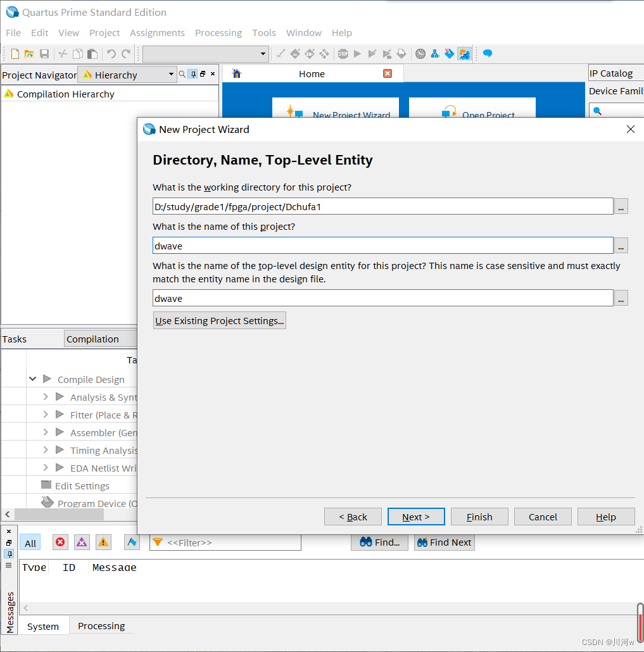644x652 pixels.
Task: Switch to the System messages tab
Action: click(x=43, y=626)
